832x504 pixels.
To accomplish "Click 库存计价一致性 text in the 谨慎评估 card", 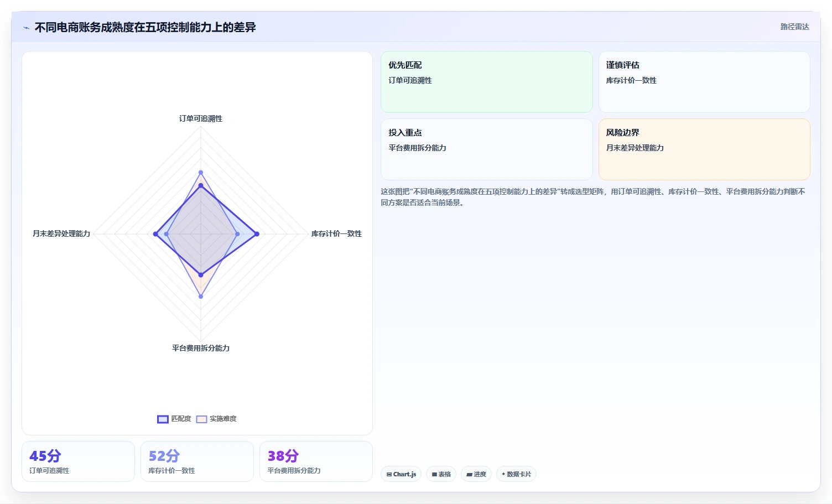I will tap(631, 80).
